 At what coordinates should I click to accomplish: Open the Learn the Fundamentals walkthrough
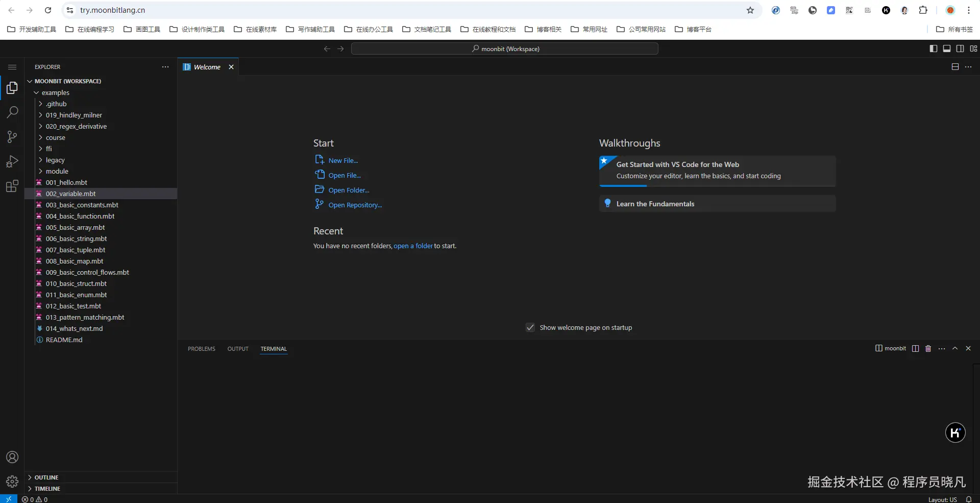click(x=717, y=203)
